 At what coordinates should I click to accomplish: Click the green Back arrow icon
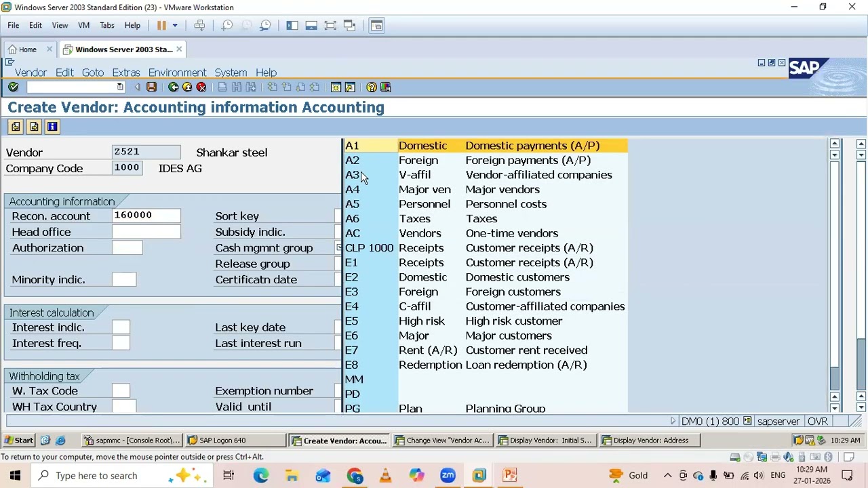(x=173, y=87)
